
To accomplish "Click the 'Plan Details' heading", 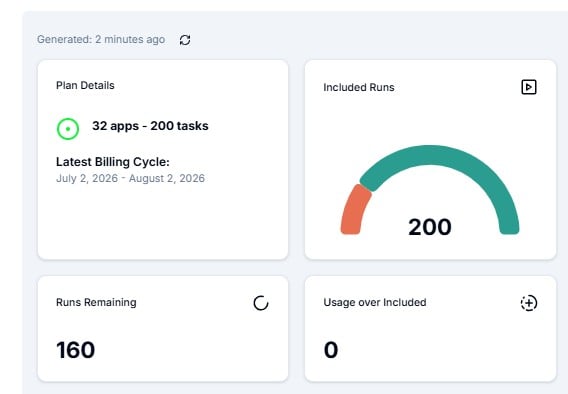I will pyautogui.click(x=85, y=85).
